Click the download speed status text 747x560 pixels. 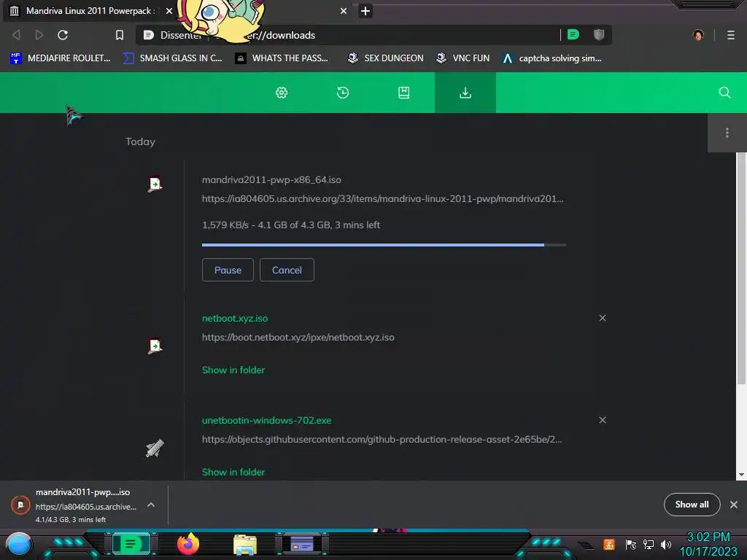(x=291, y=225)
